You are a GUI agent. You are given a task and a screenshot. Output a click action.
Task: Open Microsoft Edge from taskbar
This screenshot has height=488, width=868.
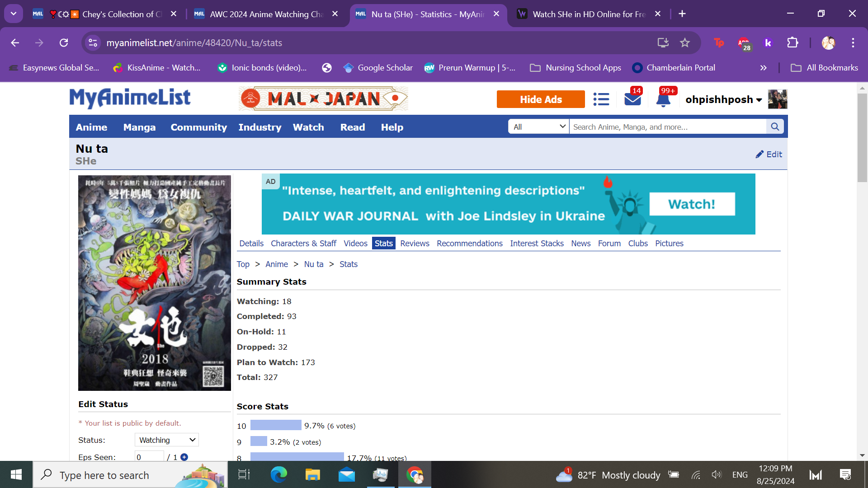coord(278,475)
